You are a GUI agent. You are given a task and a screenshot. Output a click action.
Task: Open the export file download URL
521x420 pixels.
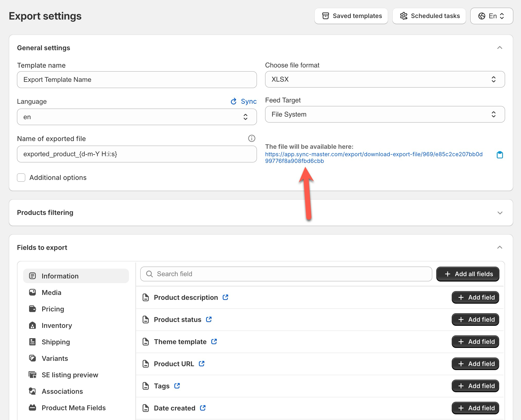(x=374, y=157)
